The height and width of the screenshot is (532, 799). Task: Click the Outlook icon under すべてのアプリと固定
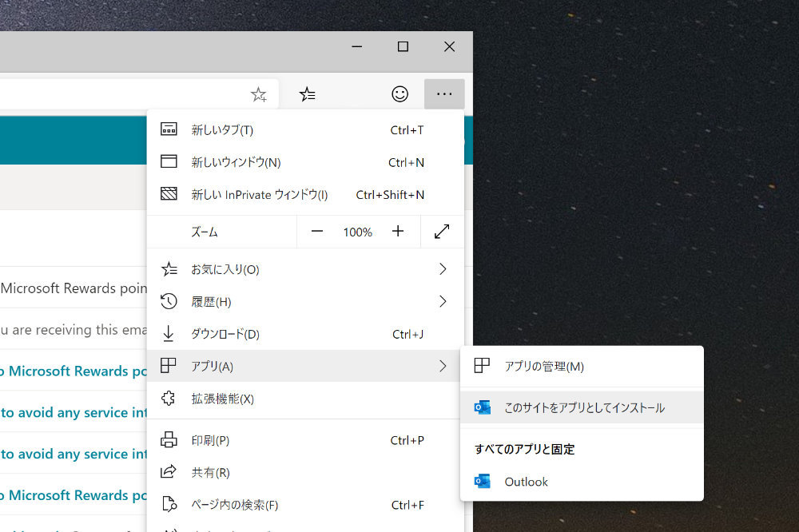pyautogui.click(x=482, y=481)
